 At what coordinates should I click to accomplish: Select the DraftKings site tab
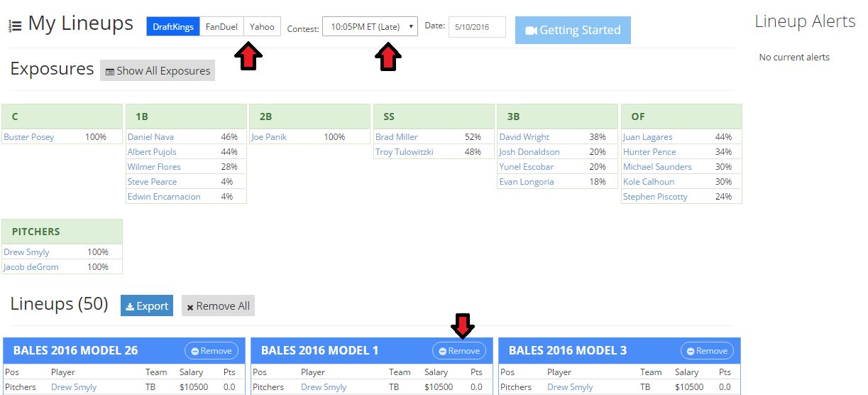click(x=173, y=27)
